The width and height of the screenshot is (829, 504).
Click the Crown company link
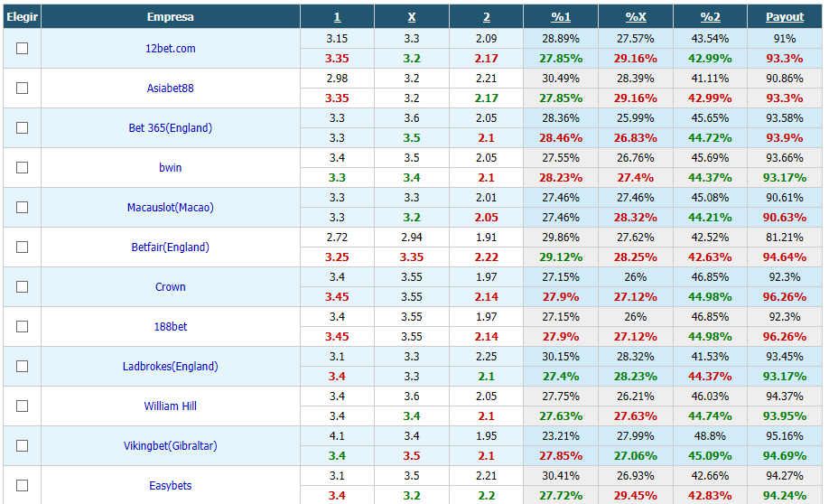171,286
